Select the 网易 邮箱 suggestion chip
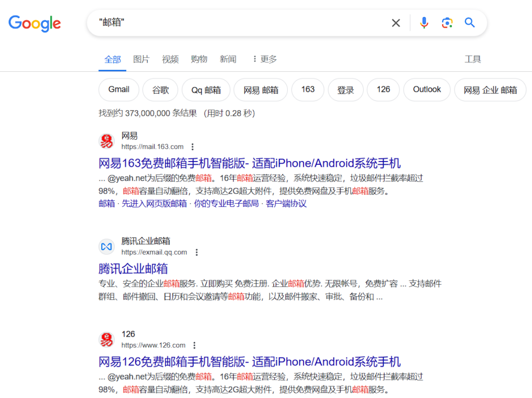 click(x=261, y=89)
